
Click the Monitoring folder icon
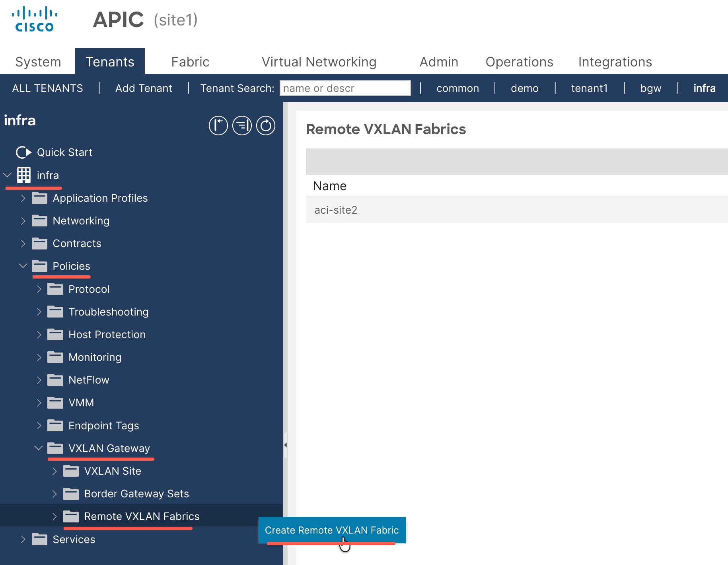click(x=55, y=357)
